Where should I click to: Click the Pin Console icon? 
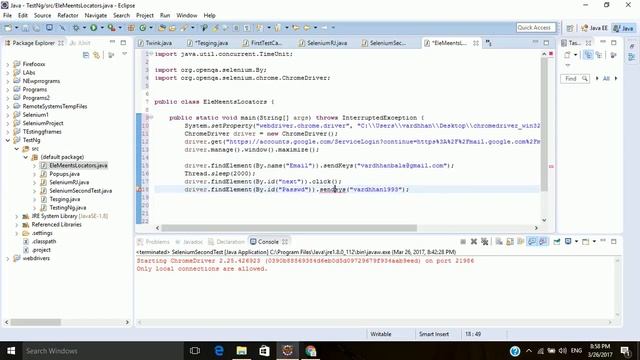tap(557, 242)
